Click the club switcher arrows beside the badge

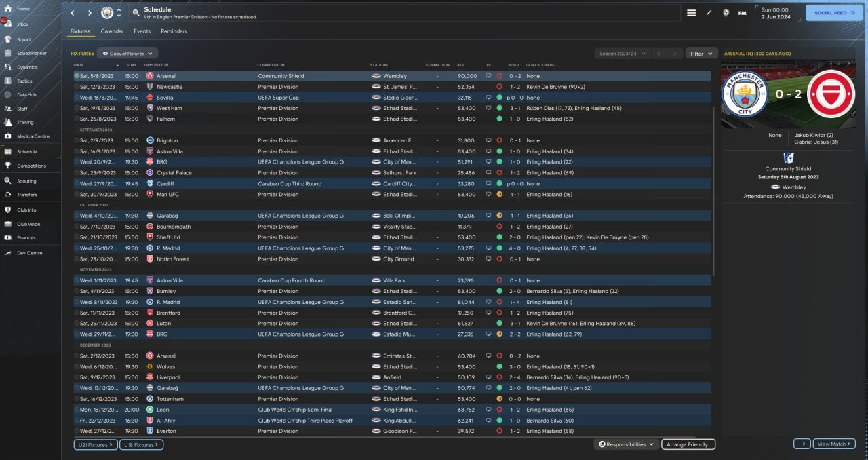click(x=119, y=13)
